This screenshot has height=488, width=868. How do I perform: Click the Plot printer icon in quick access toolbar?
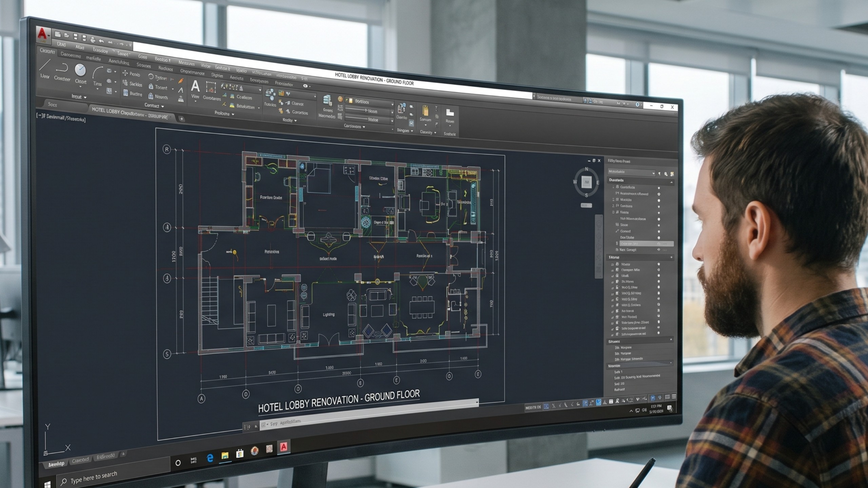[x=93, y=40]
